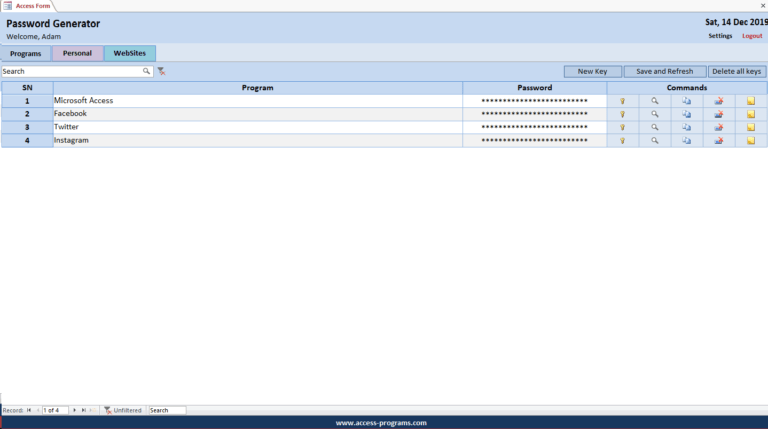Click the Logout link
Viewport: 768px width, 429px height.
pyautogui.click(x=752, y=36)
